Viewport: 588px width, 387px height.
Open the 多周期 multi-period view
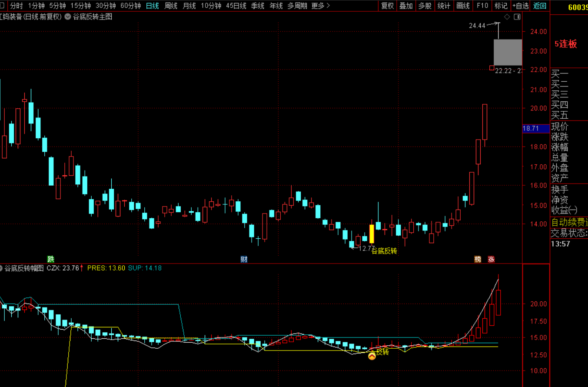coord(297,6)
